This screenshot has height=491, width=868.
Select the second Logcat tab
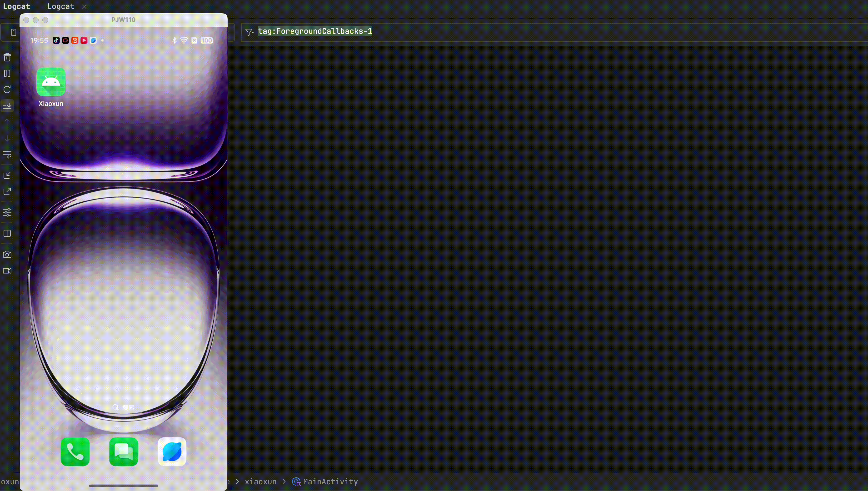point(61,6)
